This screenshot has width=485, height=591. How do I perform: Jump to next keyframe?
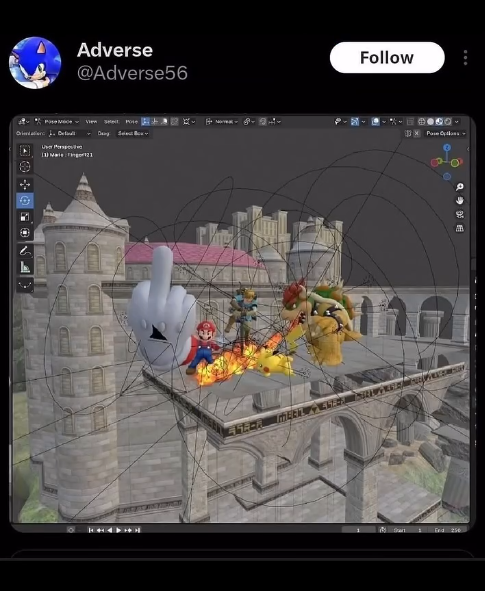pos(128,530)
